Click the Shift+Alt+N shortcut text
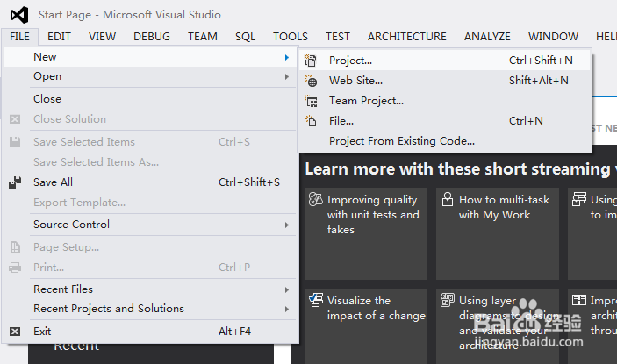 click(539, 81)
